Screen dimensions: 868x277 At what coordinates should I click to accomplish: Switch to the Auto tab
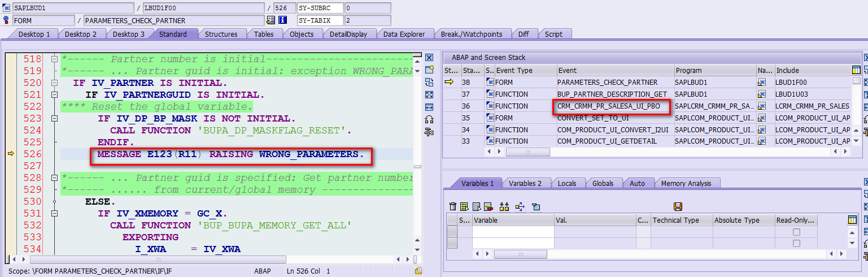coord(637,183)
